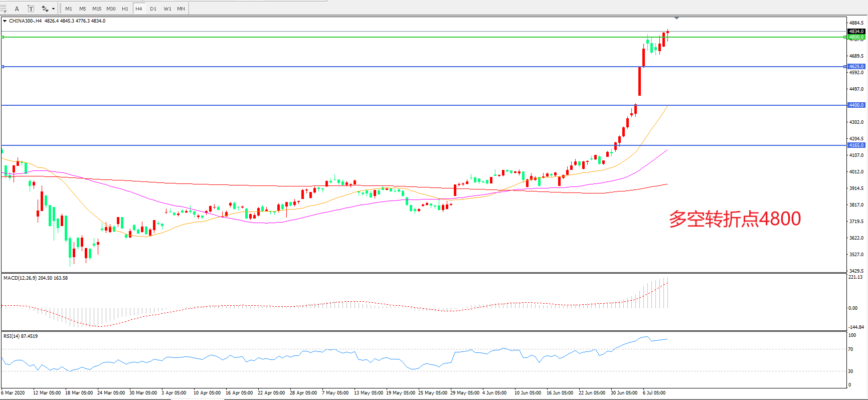Image resolution: width=868 pixels, height=400 pixels.
Task: Select the blue 4625.0 horizontal line label
Action: coord(856,67)
